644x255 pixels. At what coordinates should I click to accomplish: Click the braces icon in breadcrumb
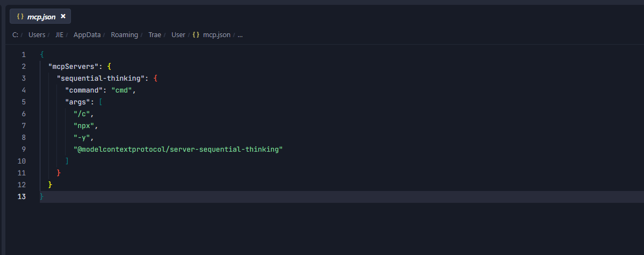[196, 35]
